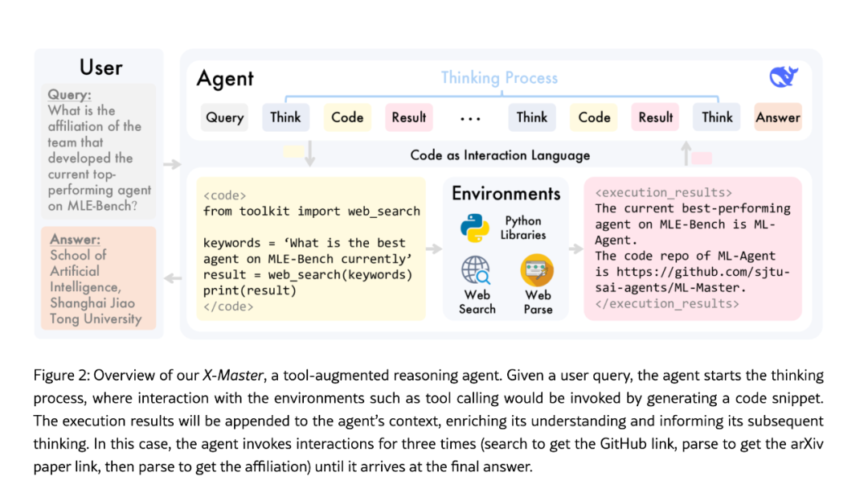Click the "keywords = 'What is the best" line
The height and width of the screenshot is (489, 868).
[304, 243]
